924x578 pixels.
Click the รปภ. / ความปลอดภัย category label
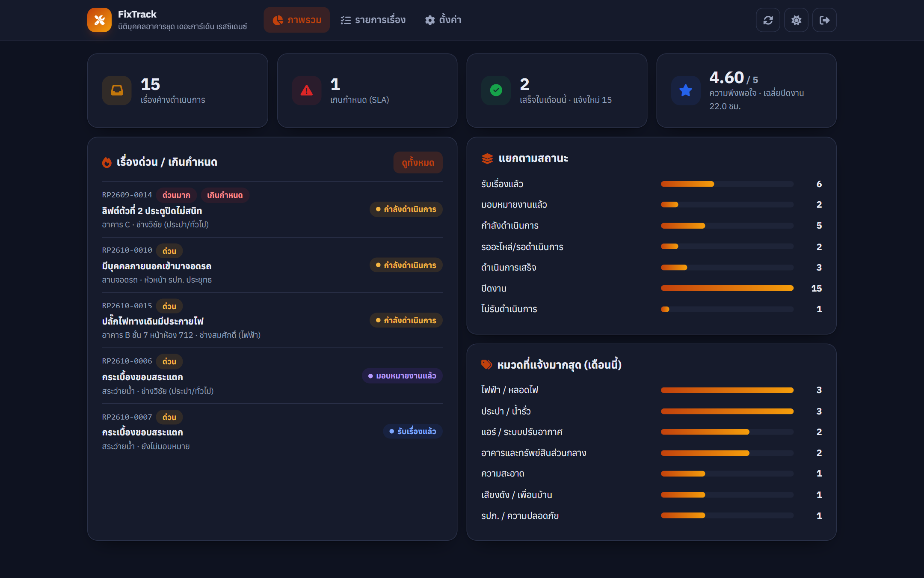[x=520, y=515]
